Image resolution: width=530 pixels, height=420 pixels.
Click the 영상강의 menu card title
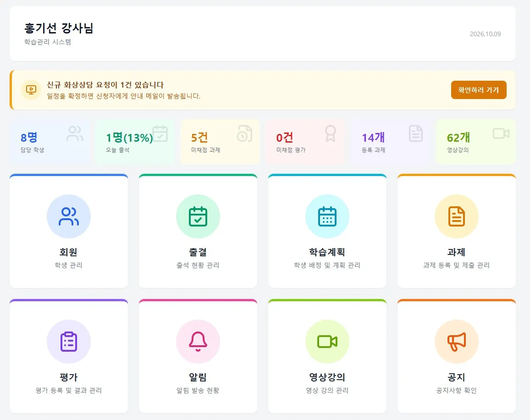tap(327, 377)
